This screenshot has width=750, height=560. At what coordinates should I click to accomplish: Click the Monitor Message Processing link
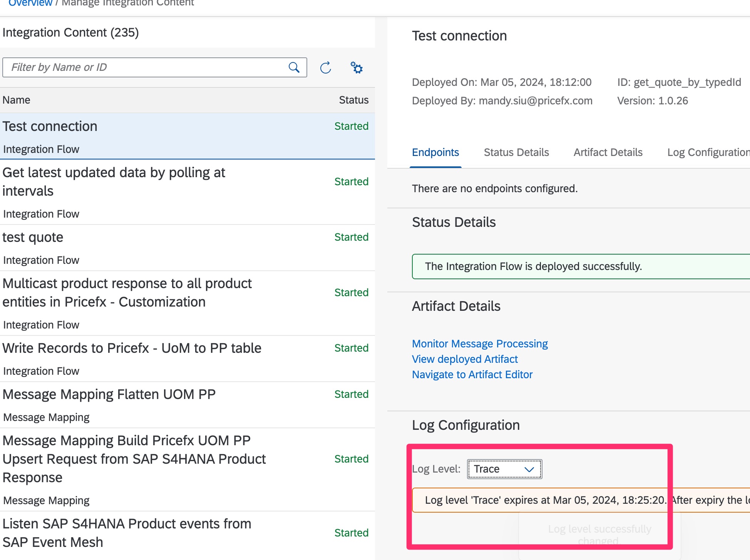coord(479,344)
